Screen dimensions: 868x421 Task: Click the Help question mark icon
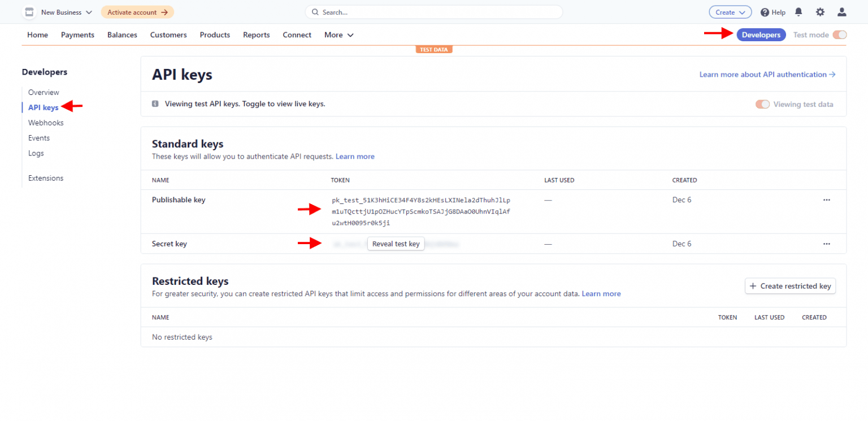(765, 12)
